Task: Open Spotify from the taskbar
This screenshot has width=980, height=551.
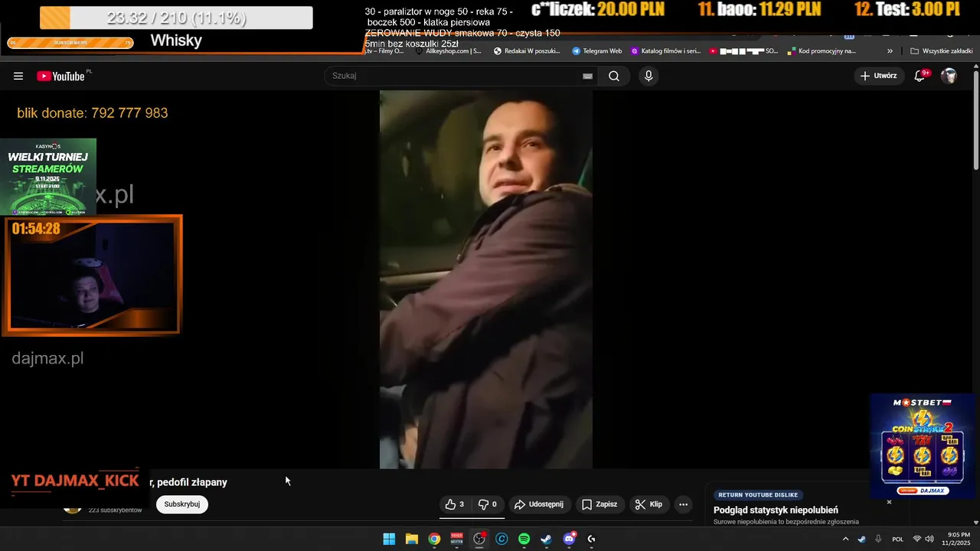Action: point(524,539)
